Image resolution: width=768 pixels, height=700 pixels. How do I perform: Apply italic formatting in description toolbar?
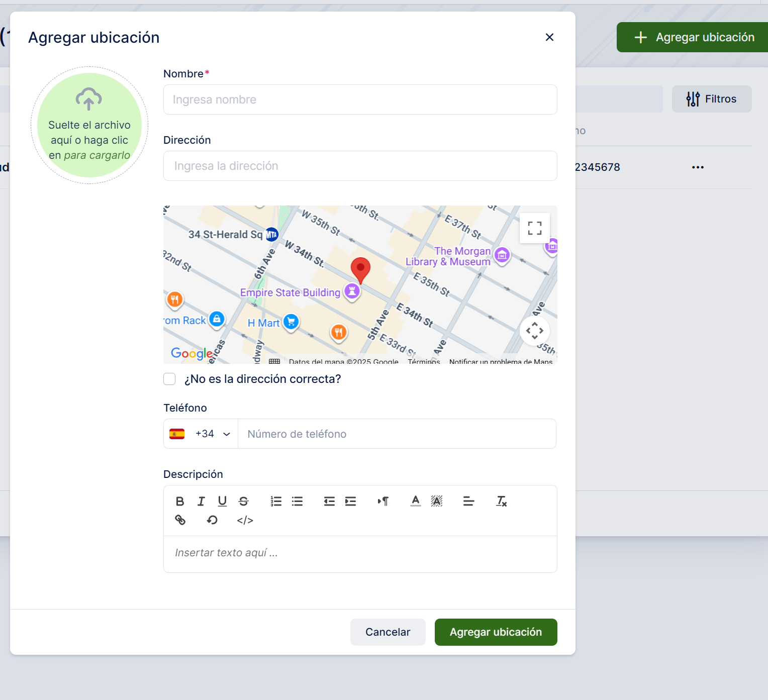click(201, 501)
